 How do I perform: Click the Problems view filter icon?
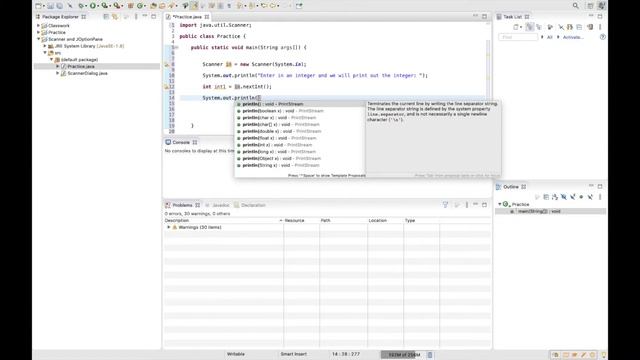click(445, 205)
